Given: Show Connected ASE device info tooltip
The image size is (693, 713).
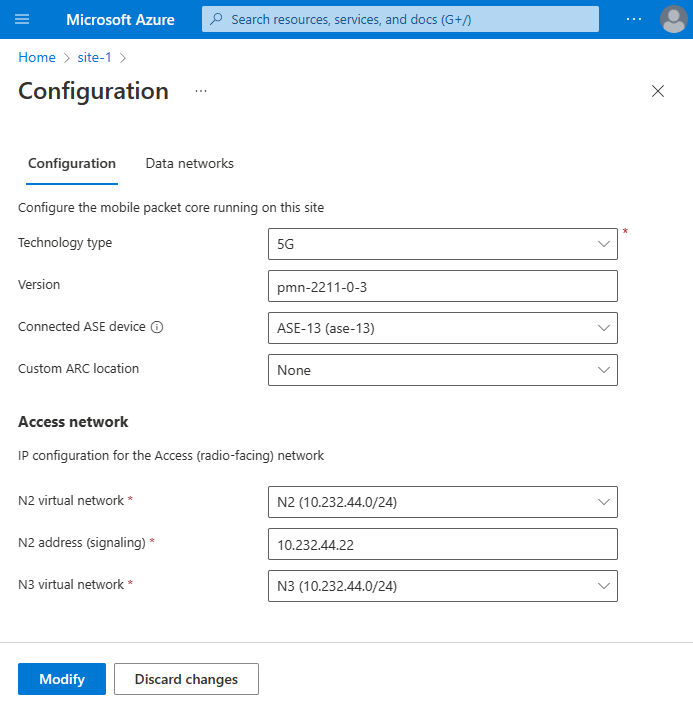Looking at the screenshot, I should point(157,327).
